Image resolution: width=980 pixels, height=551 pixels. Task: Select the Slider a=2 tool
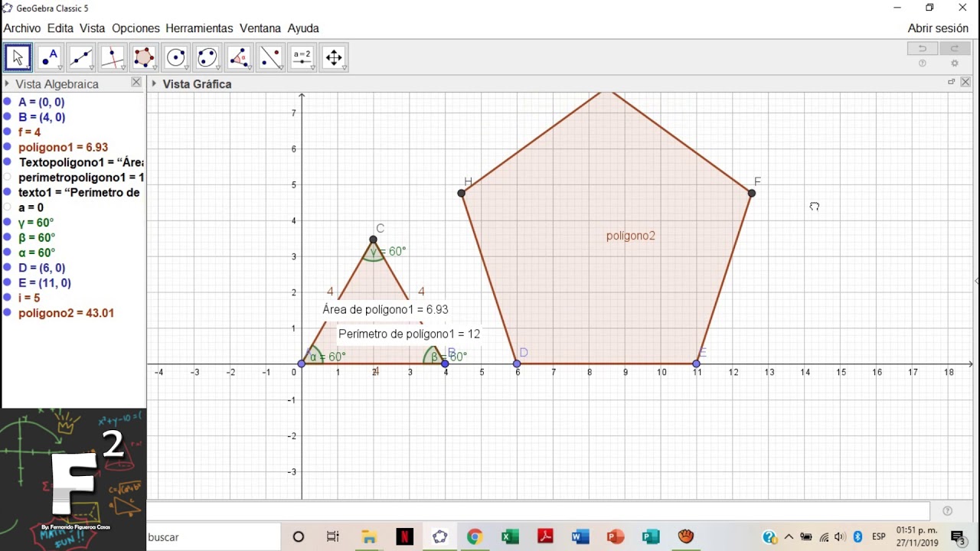point(302,57)
